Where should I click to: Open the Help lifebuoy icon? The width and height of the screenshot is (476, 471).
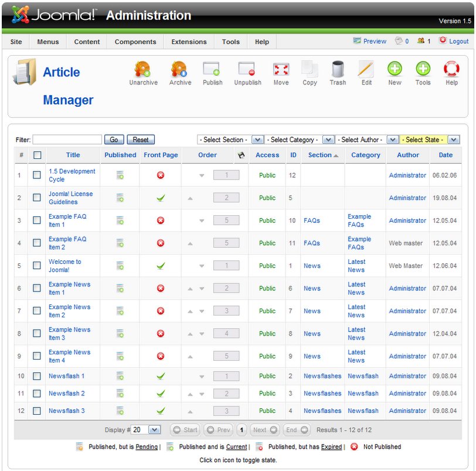(x=451, y=69)
